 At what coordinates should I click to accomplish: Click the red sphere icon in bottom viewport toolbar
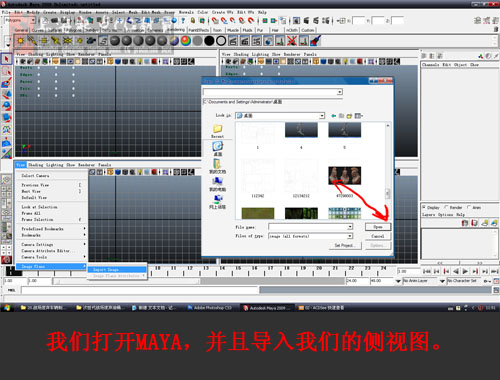[x=154, y=172]
